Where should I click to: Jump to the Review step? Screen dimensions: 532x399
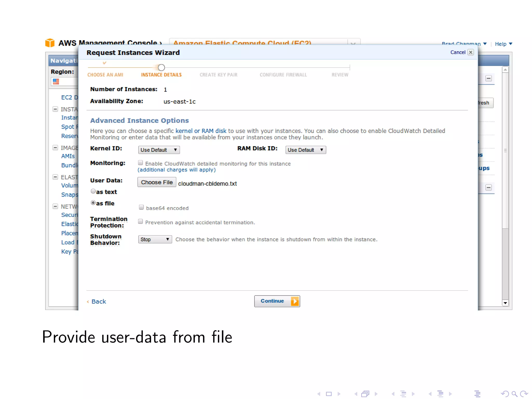point(340,75)
